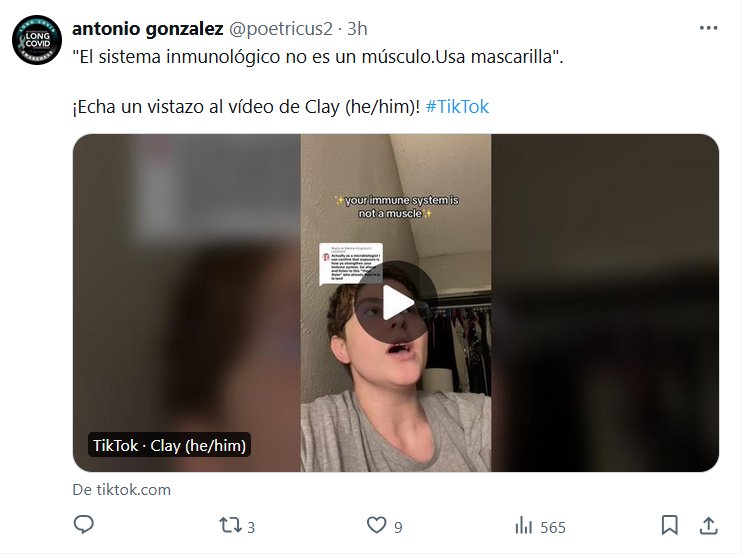Click the retweet count 3
Screen dimensions: 744x554
(251, 527)
